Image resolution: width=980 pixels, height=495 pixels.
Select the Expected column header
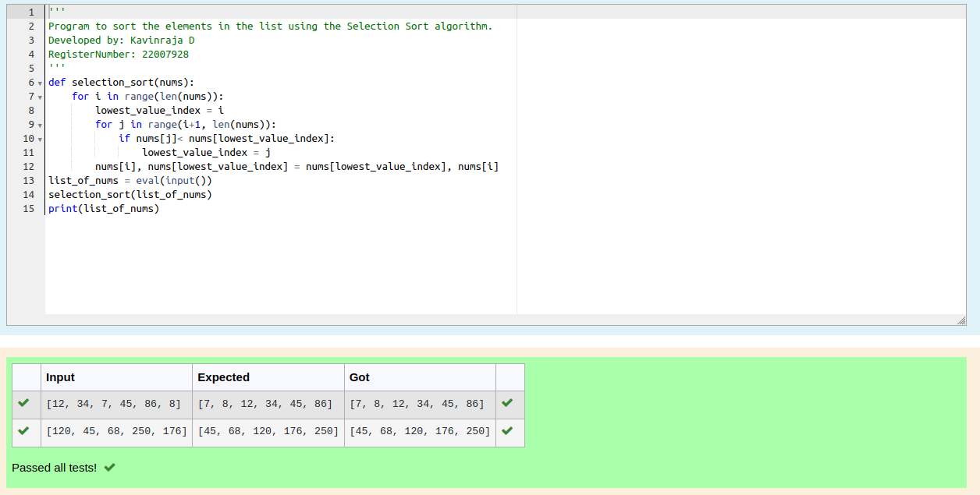(224, 377)
